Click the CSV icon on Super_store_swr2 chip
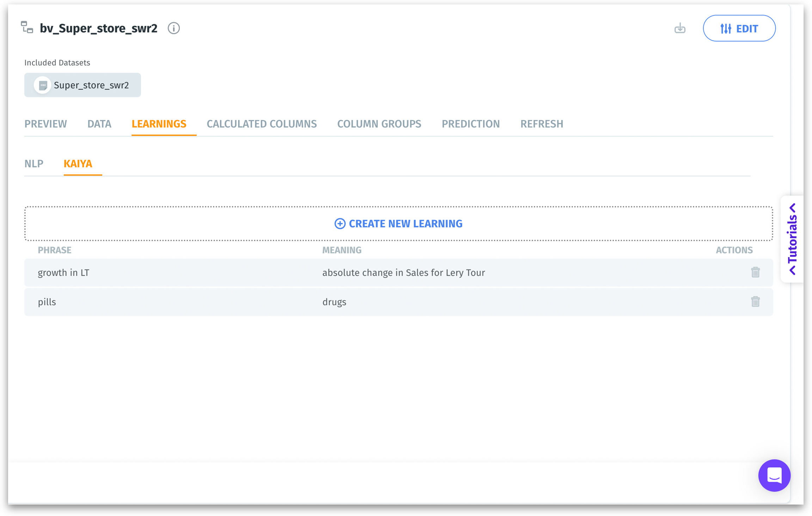 point(43,85)
